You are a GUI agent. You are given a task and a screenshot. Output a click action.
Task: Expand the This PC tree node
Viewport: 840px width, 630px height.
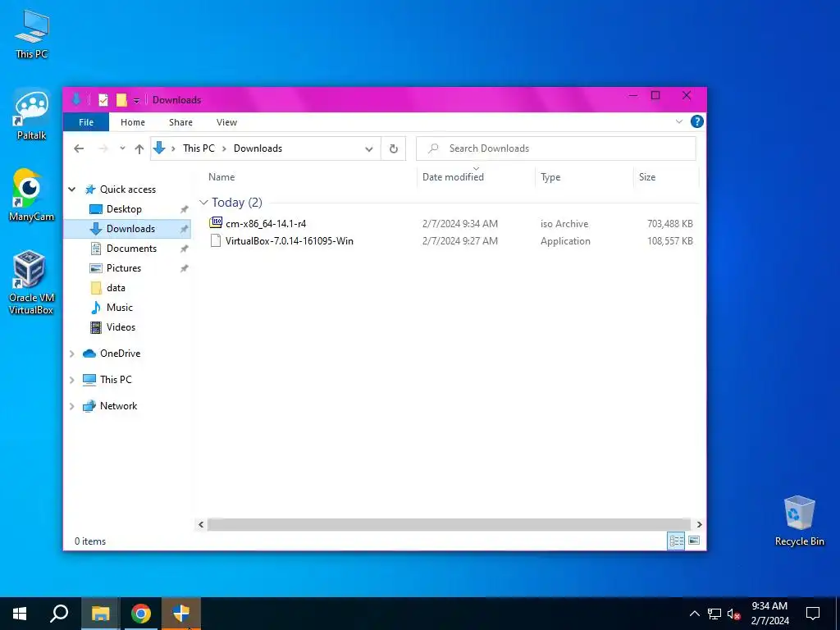72,380
